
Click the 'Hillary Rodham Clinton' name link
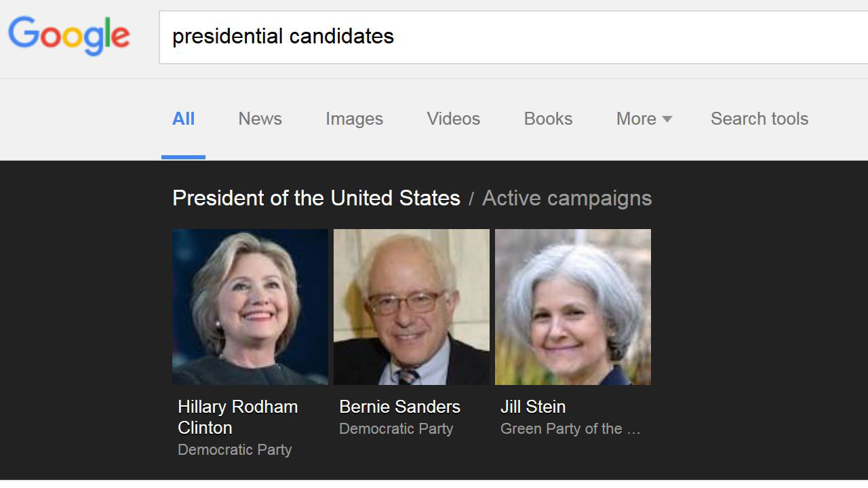pos(237,417)
